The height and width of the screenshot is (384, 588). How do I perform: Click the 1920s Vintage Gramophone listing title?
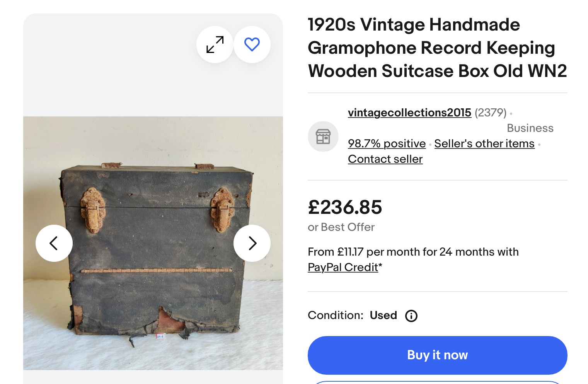[x=437, y=48]
